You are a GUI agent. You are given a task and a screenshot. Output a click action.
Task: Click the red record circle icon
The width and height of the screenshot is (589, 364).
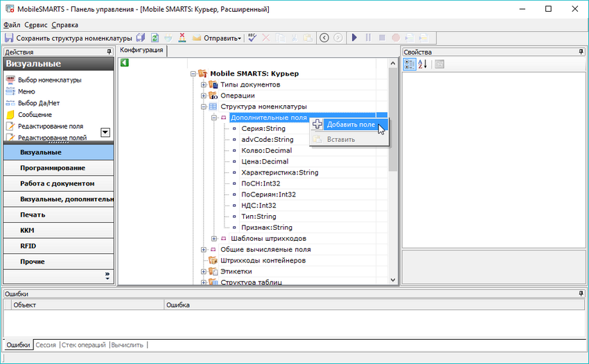pos(396,38)
